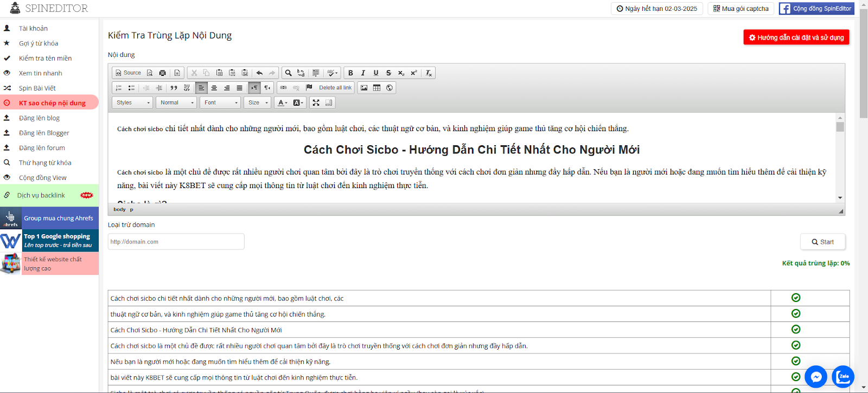Open Gợi ý từ khóa menu item
Screen dimensions: 868x393
39,43
